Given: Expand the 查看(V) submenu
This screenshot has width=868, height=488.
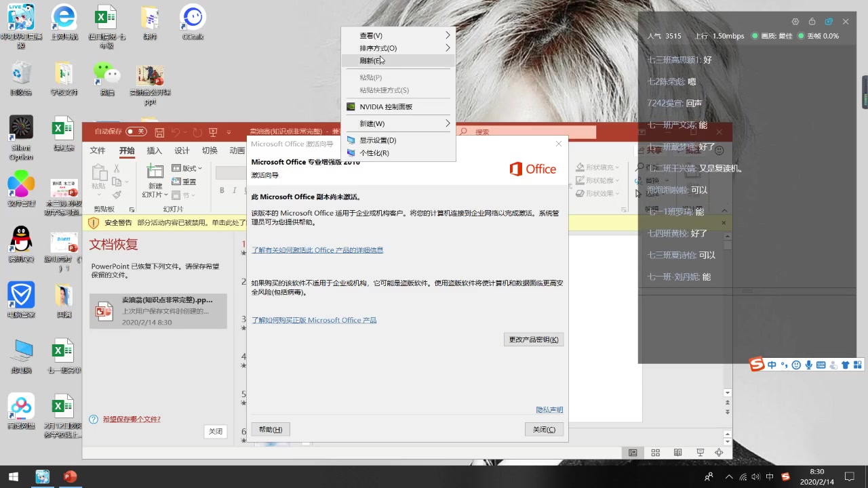Looking at the screenshot, I should click(398, 35).
